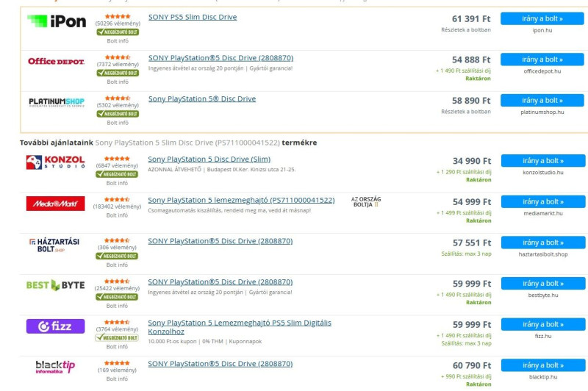Click the 61 391 Ft price

(x=471, y=19)
